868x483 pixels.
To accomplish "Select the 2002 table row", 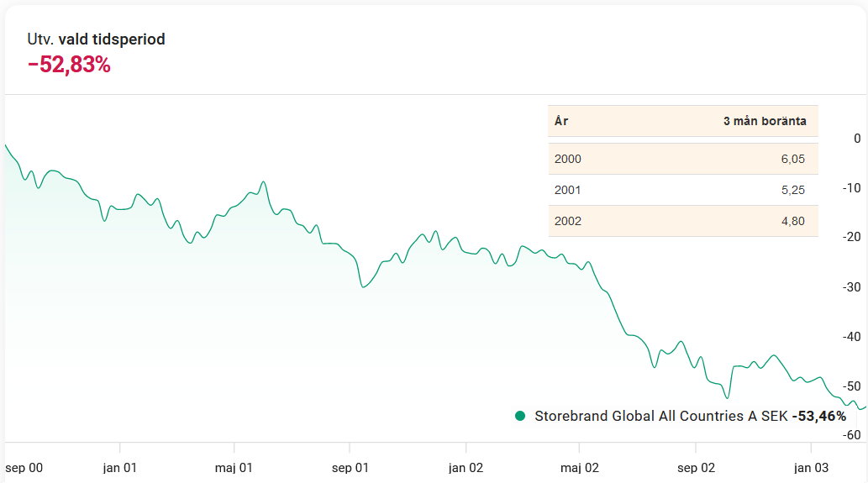I will (x=682, y=221).
